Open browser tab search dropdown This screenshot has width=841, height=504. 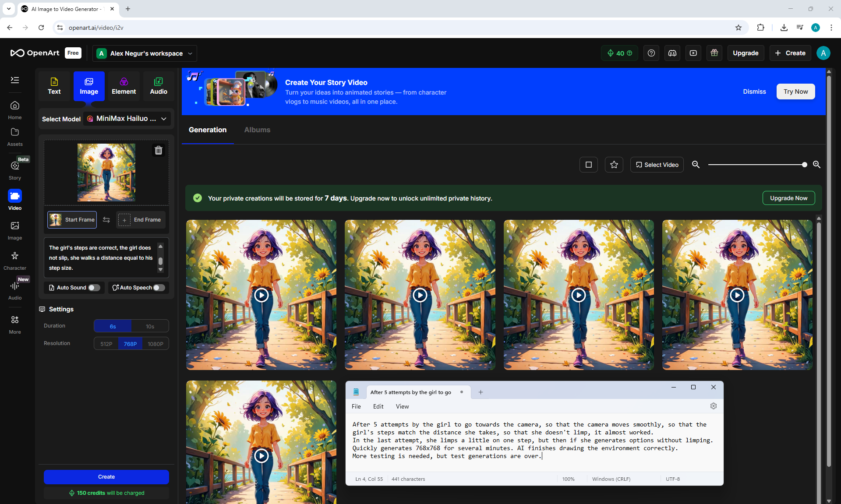[x=8, y=9]
